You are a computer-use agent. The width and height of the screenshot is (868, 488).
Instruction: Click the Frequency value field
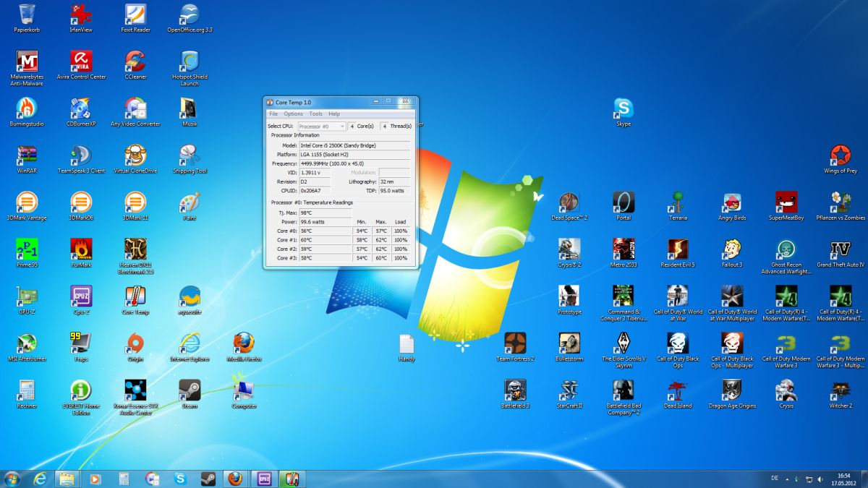(x=354, y=163)
